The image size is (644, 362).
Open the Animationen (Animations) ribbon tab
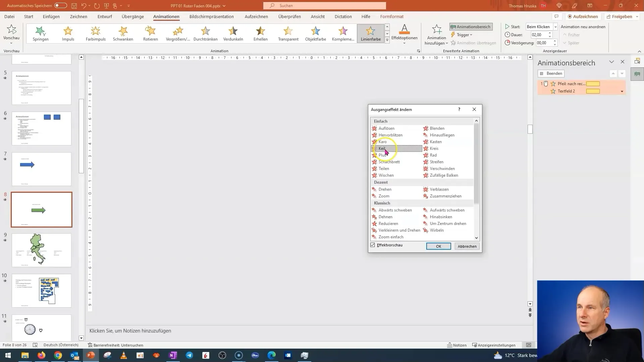tap(166, 16)
